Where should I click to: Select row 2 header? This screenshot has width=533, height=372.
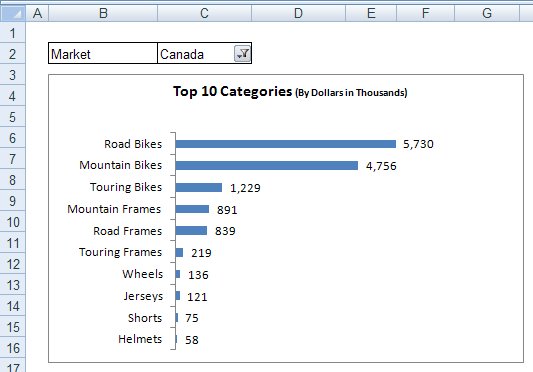[13, 54]
